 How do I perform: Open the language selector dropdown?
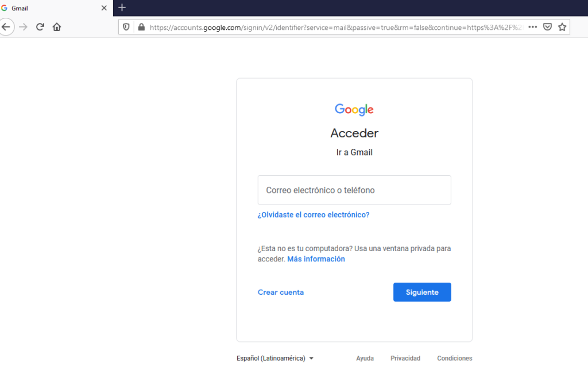(x=272, y=358)
